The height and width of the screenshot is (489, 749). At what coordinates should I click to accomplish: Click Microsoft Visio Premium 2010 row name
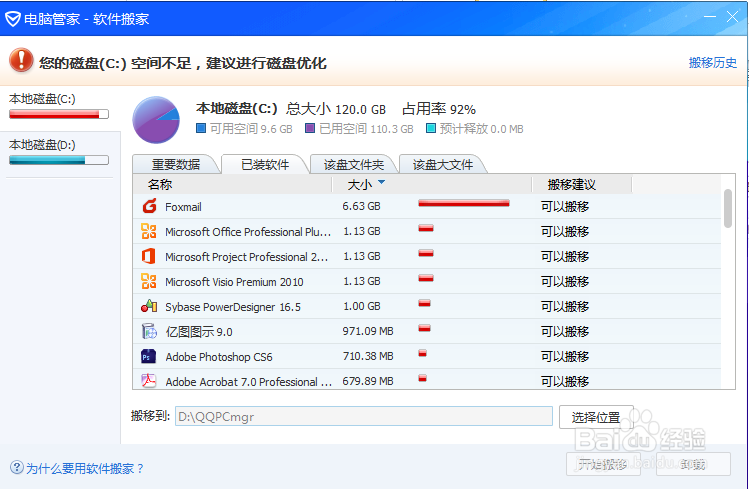tap(234, 282)
